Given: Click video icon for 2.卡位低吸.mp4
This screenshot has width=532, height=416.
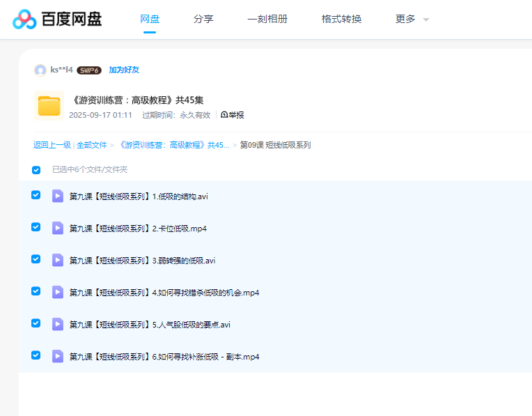Looking at the screenshot, I should point(58,228).
